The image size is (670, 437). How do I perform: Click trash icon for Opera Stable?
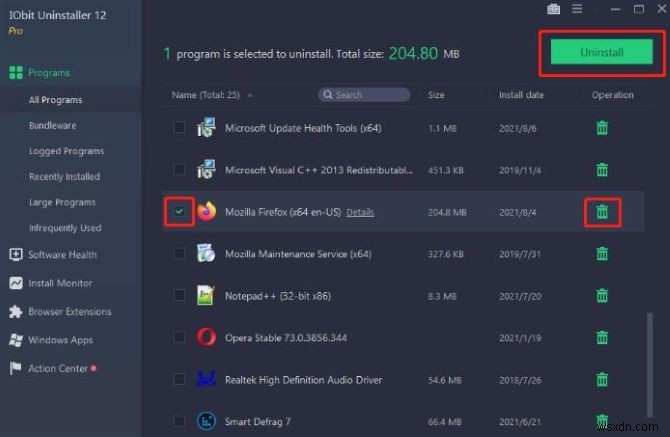click(x=602, y=337)
